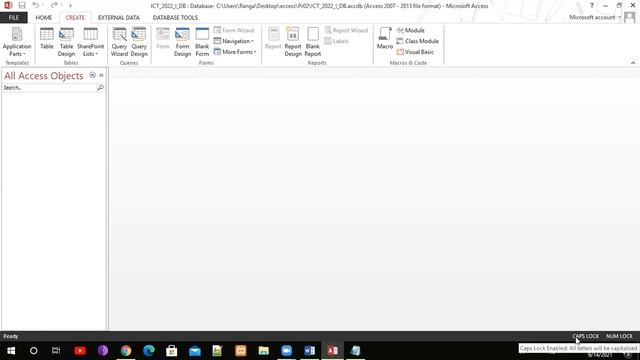The height and width of the screenshot is (360, 640).
Task: Open Microsoft Access Help
Action: 592,5
